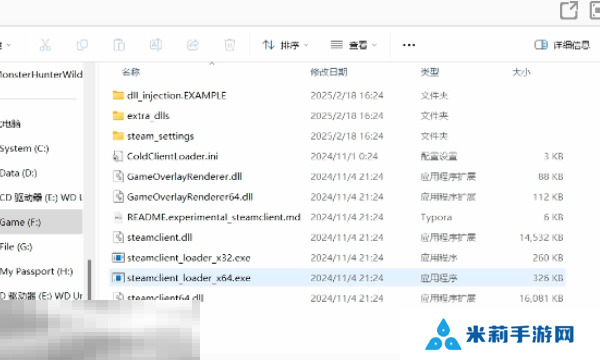The image size is (600, 360).
Task: Select the steamclient64.dll file name
Action: pyautogui.click(x=165, y=297)
